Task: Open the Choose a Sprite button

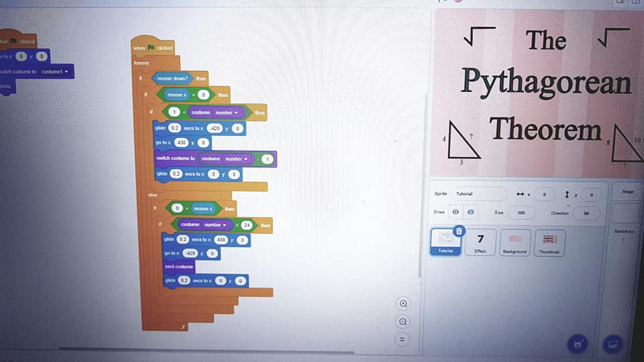Action: [x=578, y=344]
